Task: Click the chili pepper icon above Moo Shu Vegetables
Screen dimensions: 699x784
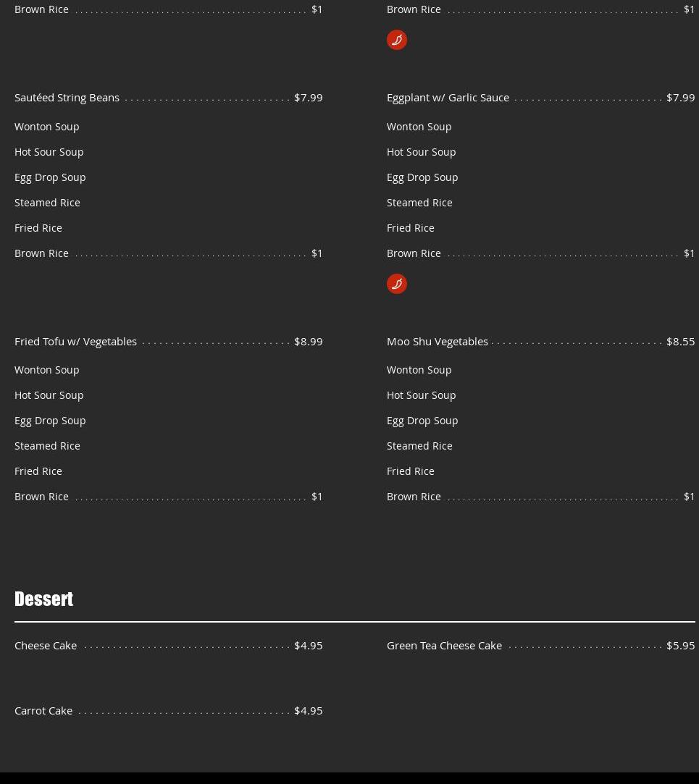Action: point(396,284)
